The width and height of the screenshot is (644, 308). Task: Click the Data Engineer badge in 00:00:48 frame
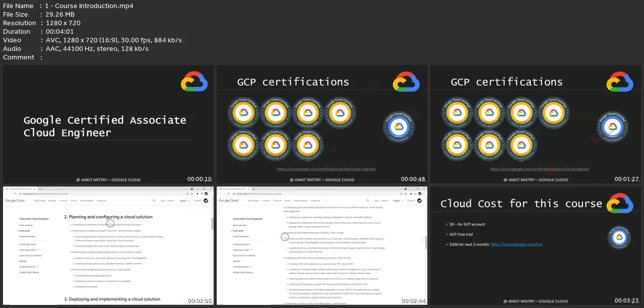click(x=244, y=113)
